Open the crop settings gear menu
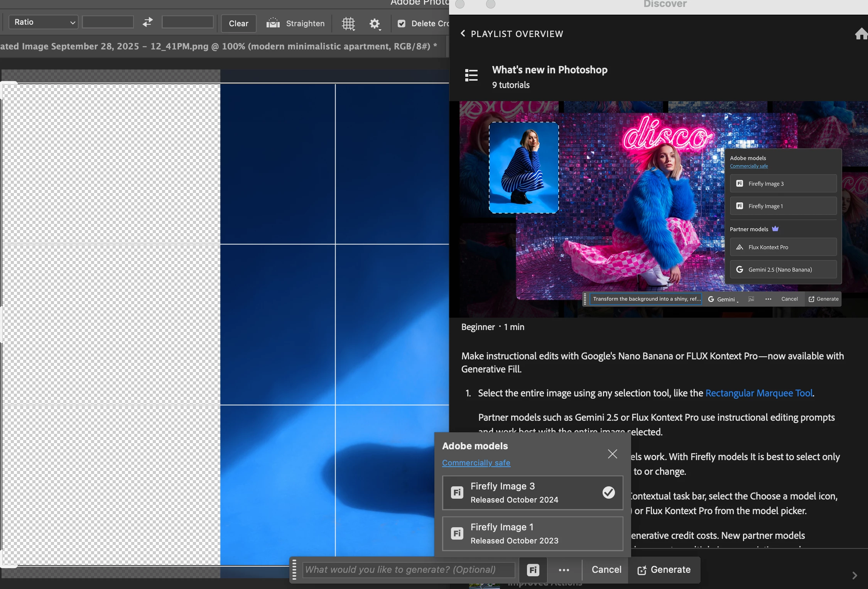The width and height of the screenshot is (868, 589). [375, 24]
